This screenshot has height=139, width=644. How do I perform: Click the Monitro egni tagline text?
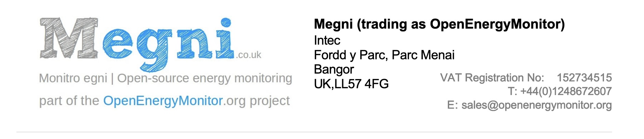73,78
